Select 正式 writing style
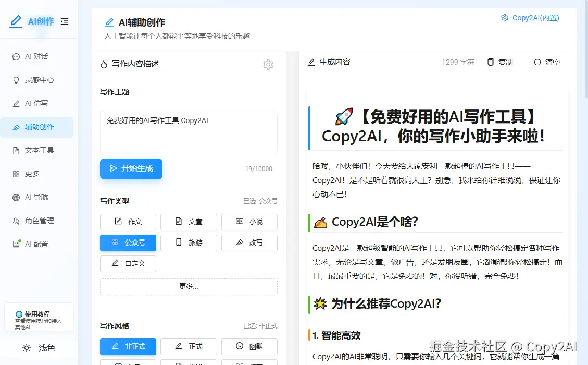The width and height of the screenshot is (588, 365). click(189, 347)
